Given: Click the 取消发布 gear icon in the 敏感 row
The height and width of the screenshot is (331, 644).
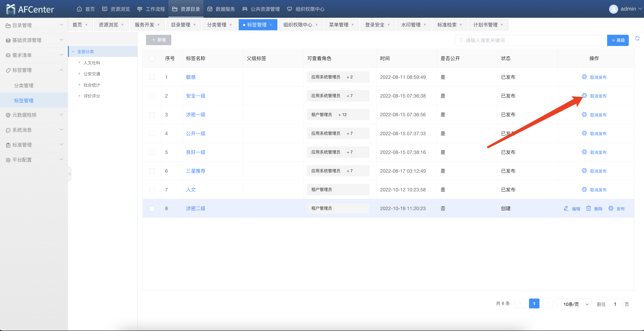Looking at the screenshot, I should tap(584, 77).
